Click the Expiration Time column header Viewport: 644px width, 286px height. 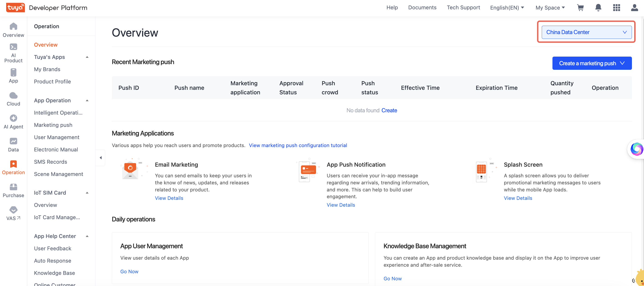tap(496, 88)
